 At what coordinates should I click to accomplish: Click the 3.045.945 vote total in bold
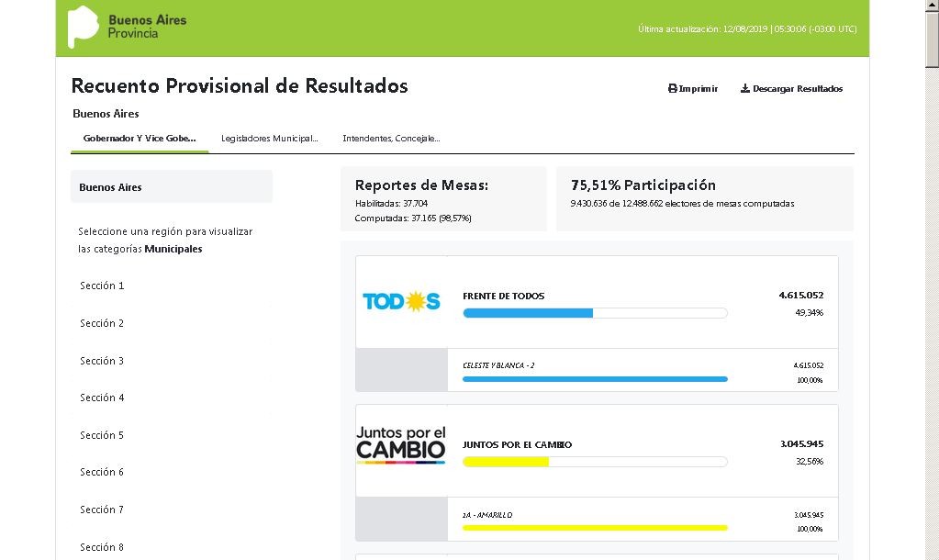click(802, 443)
